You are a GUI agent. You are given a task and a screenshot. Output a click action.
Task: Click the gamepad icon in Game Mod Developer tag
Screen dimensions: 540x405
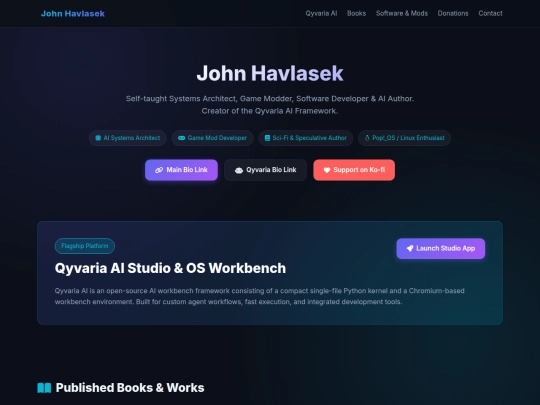click(181, 138)
